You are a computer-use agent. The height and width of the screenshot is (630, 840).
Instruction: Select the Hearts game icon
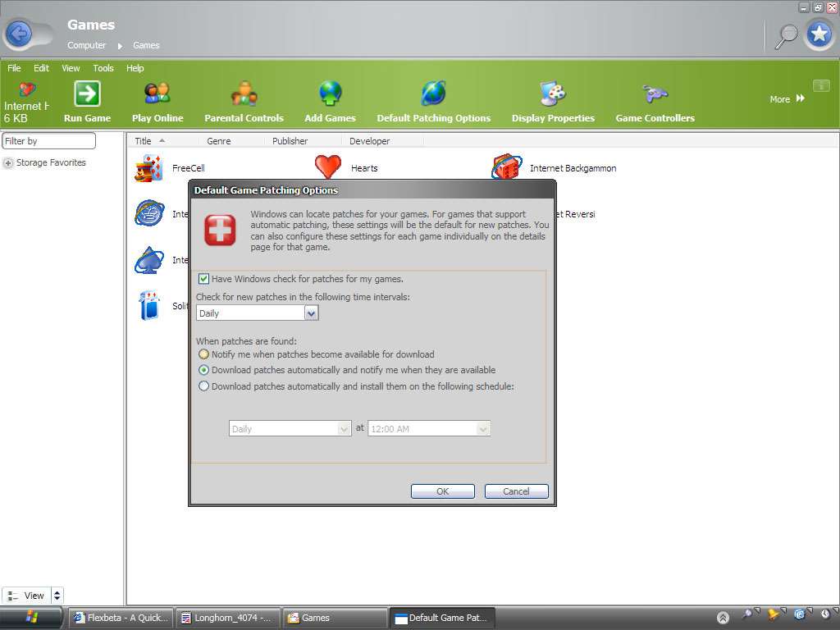coord(328,166)
